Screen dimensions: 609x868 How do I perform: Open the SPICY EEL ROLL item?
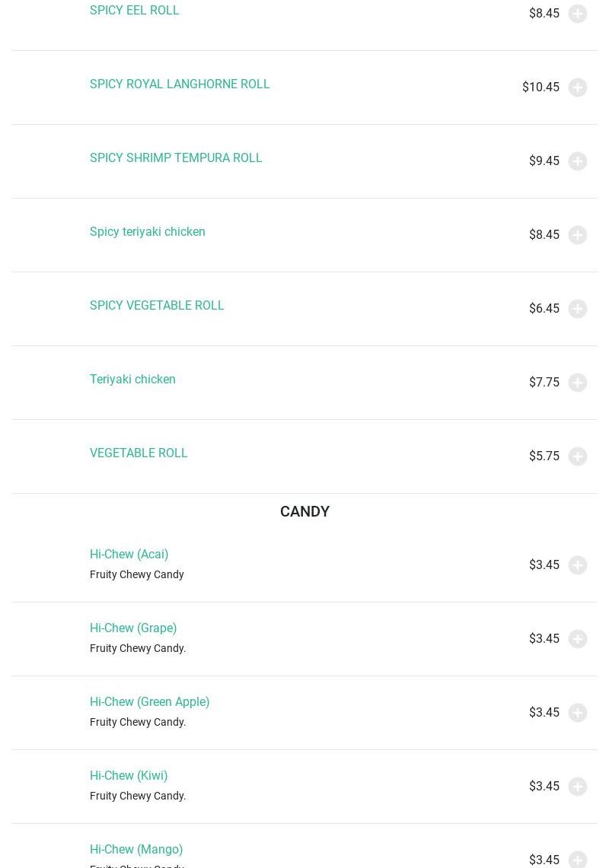[135, 11]
